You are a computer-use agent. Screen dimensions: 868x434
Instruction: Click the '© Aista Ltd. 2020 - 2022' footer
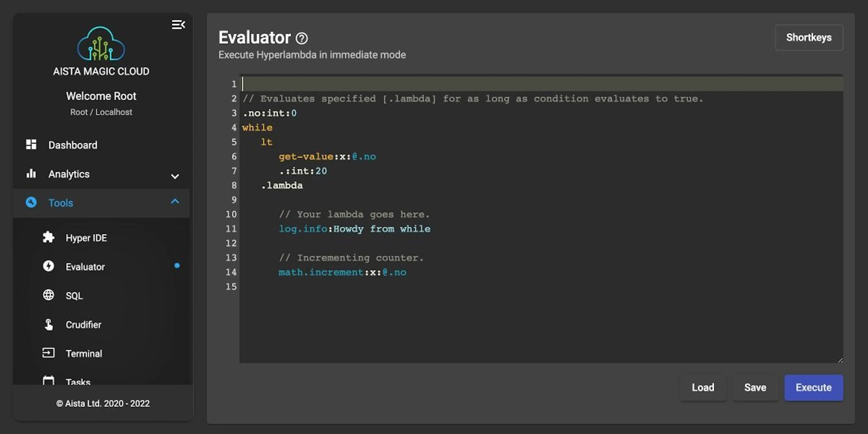tap(103, 403)
